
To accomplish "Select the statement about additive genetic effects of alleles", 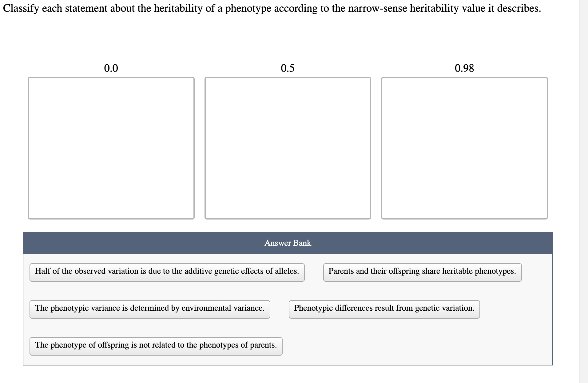I will point(167,272).
